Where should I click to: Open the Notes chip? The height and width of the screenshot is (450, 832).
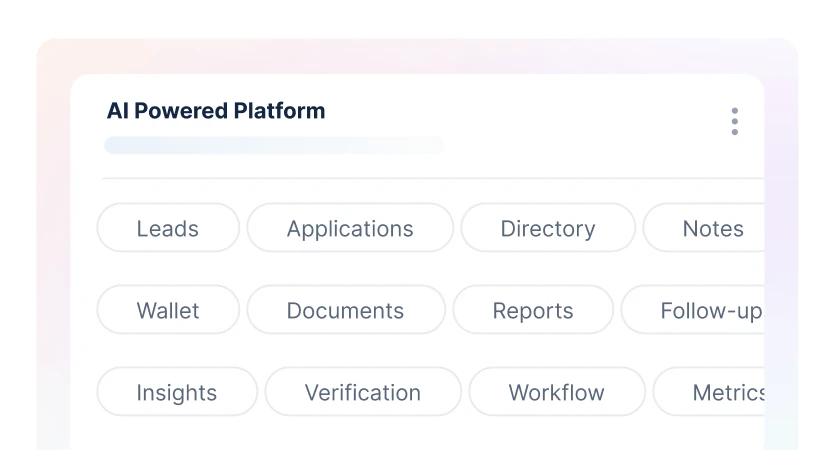coord(712,228)
